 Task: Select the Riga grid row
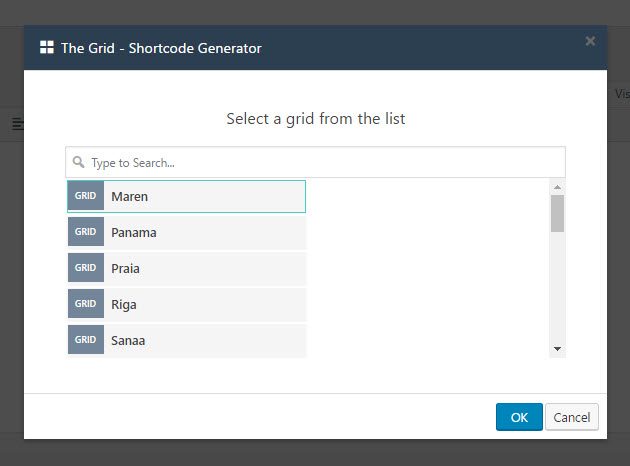click(186, 304)
